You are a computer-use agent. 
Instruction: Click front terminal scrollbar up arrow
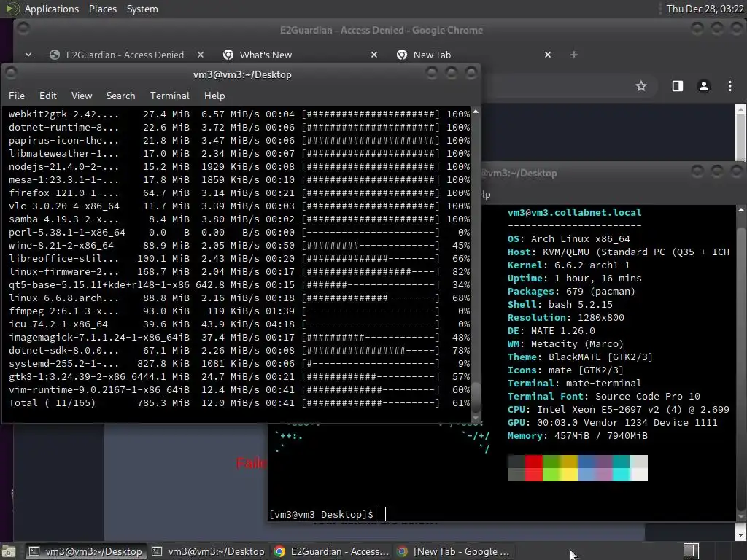click(x=476, y=112)
